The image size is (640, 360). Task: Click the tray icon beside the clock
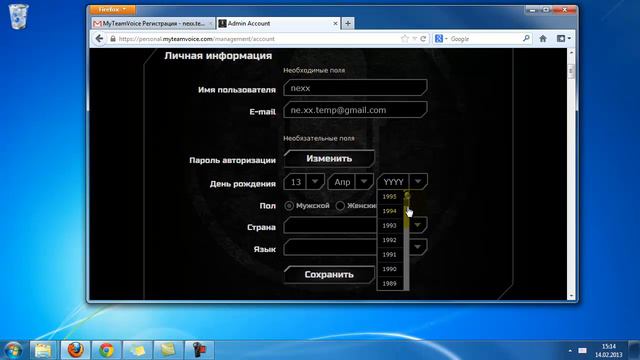pyautogui.click(x=582, y=351)
